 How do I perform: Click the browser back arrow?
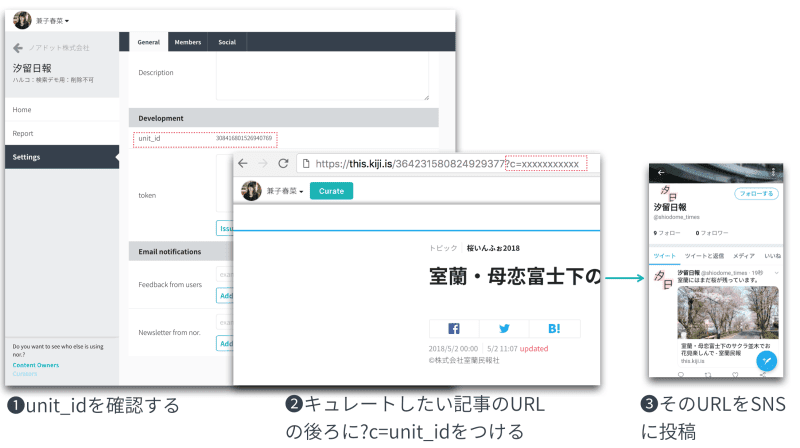[x=243, y=163]
